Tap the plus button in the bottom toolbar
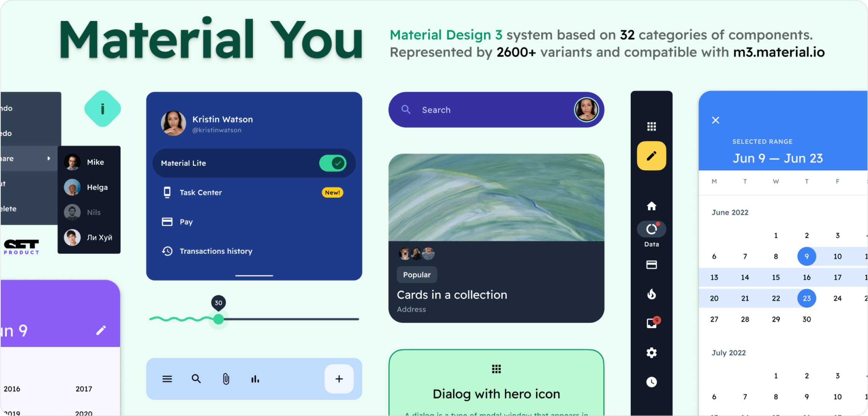 [x=339, y=379]
